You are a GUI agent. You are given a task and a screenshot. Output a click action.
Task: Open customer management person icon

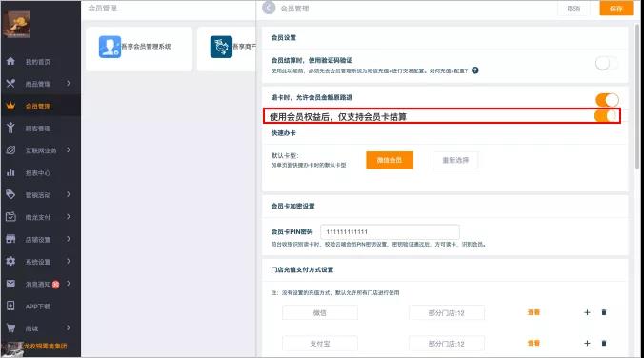[x=10, y=128]
